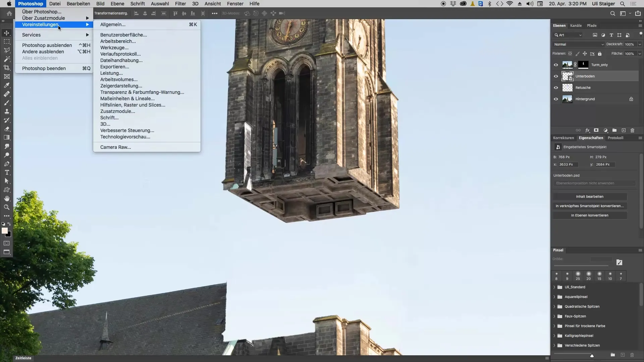
Task: Click the X position input field
Action: pyautogui.click(x=568, y=165)
